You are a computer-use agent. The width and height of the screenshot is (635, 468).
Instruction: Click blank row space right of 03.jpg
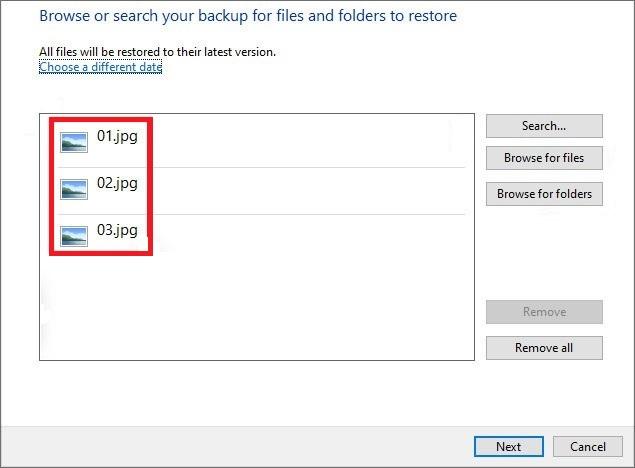coord(310,236)
